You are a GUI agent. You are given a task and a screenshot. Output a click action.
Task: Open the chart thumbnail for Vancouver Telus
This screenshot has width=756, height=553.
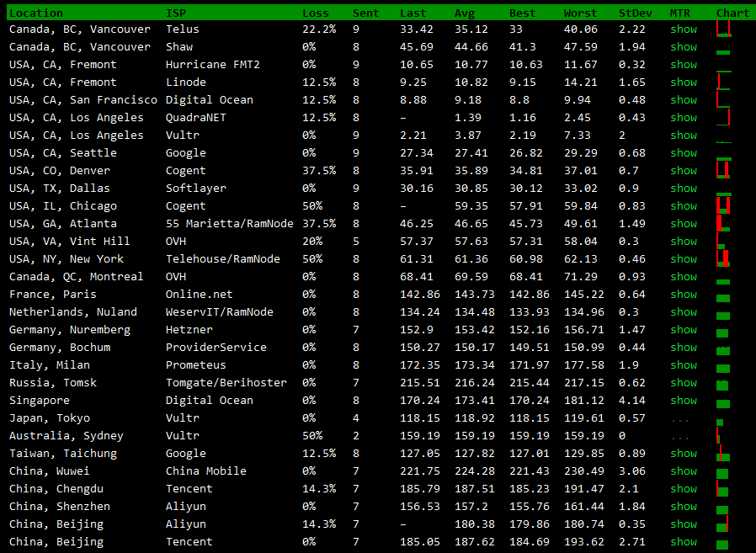pos(724,29)
